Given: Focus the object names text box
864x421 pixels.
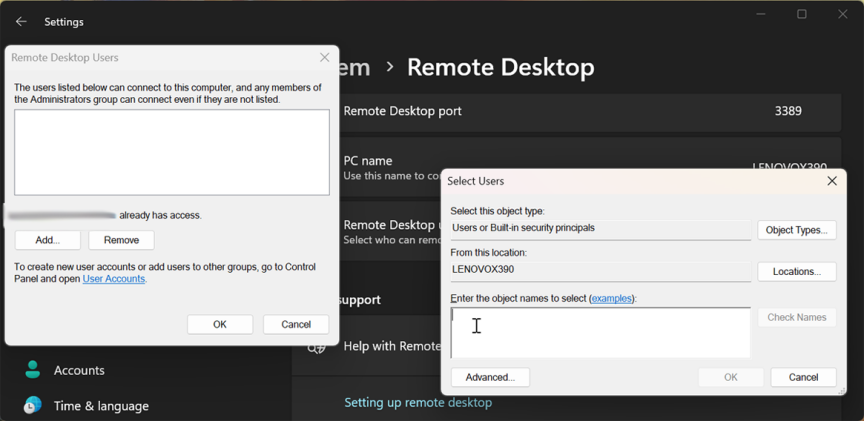Looking at the screenshot, I should coord(600,332).
